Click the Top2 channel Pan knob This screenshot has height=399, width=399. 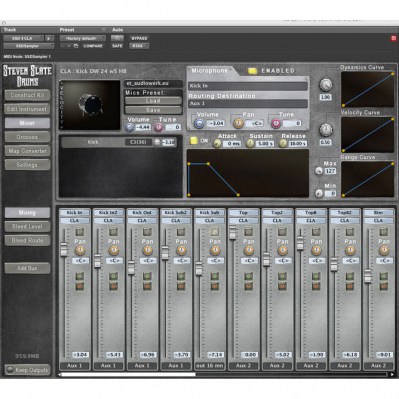283,250
